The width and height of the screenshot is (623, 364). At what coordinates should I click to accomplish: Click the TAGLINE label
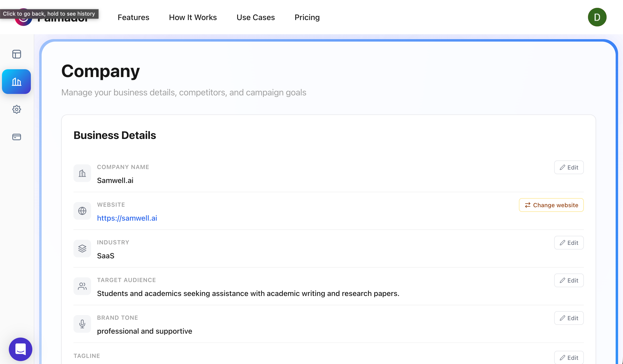[87, 356]
